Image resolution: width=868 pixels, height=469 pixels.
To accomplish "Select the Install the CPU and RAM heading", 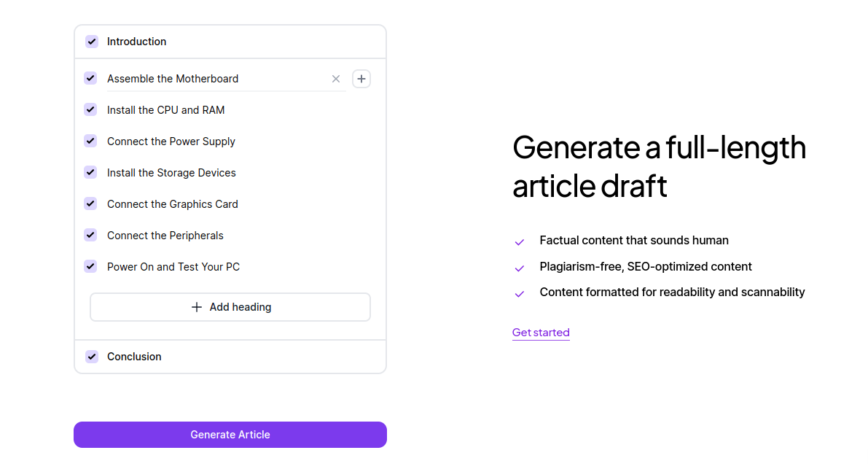I will point(165,110).
